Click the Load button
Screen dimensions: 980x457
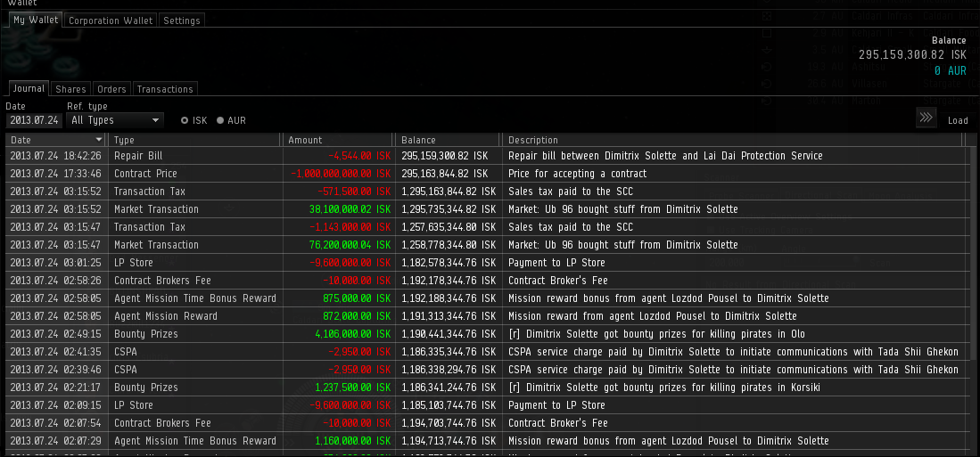click(958, 120)
